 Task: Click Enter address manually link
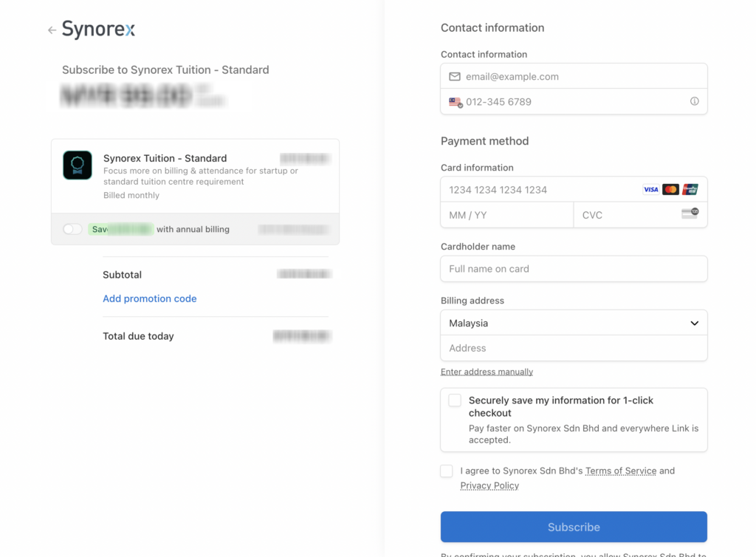point(487,372)
